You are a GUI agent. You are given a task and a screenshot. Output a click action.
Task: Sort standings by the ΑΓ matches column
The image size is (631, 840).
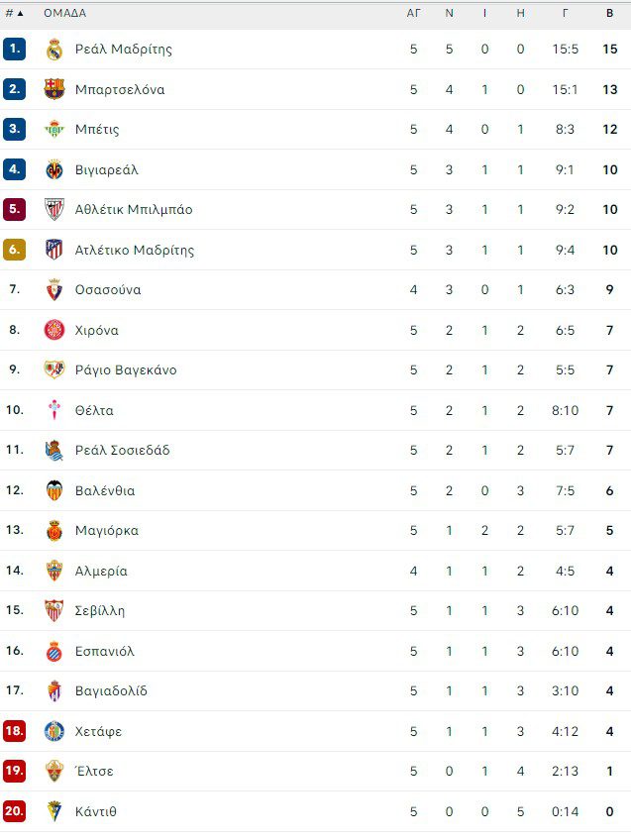pyautogui.click(x=414, y=14)
